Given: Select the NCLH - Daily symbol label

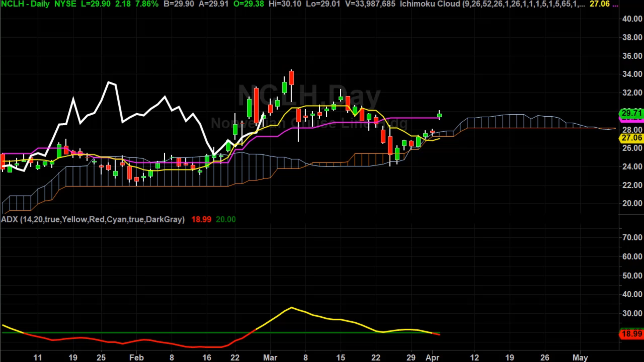Looking at the screenshot, I should [x=25, y=4].
